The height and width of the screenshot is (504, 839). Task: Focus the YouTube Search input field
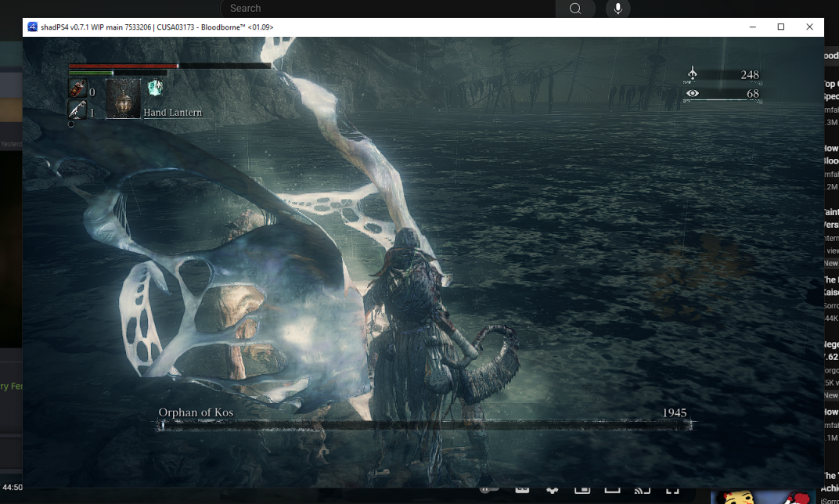click(388, 9)
